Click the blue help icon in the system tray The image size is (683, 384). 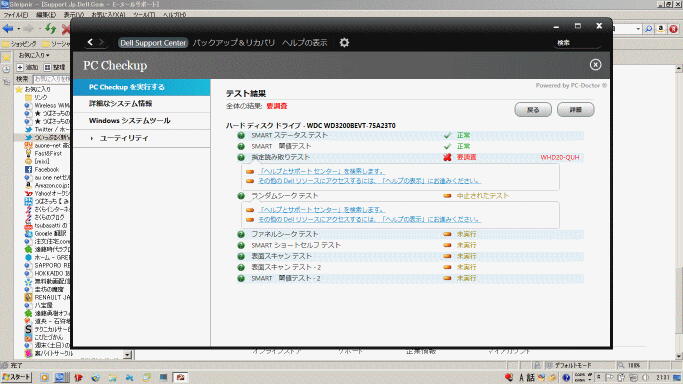click(566, 377)
